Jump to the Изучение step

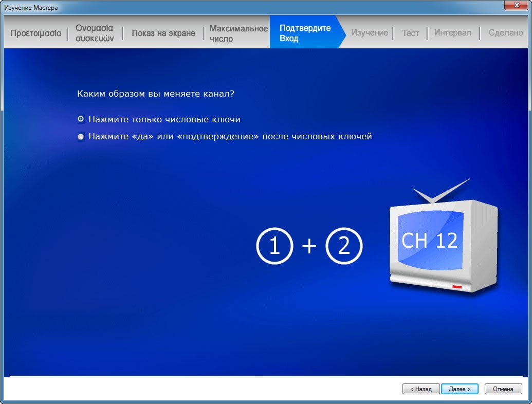point(369,33)
